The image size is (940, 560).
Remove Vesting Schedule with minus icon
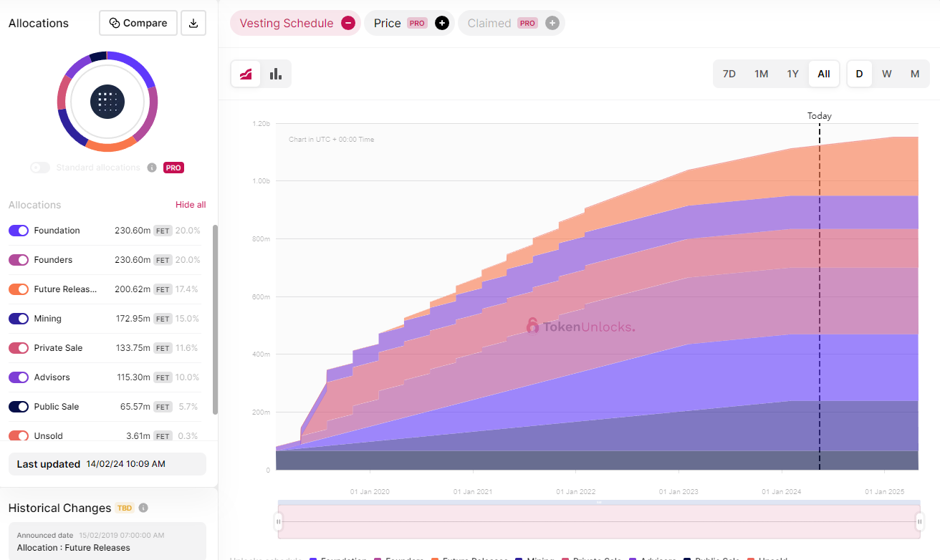click(347, 23)
